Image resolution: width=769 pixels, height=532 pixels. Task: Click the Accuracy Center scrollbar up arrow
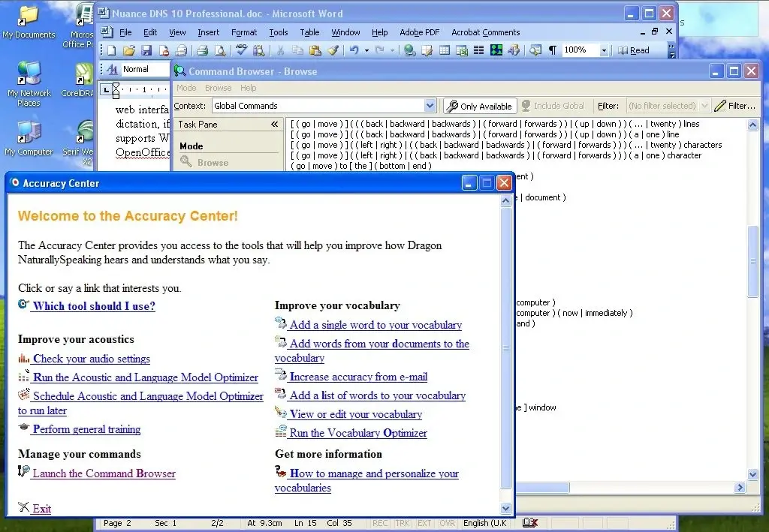pos(505,200)
